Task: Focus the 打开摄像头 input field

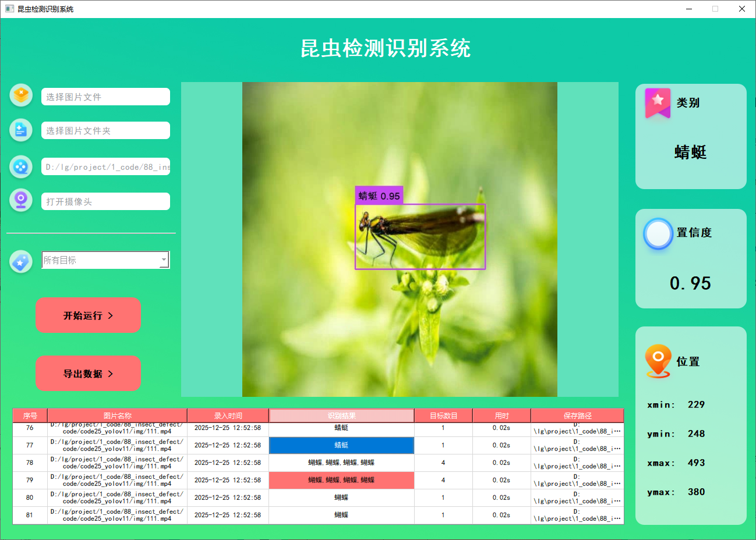Action: coord(105,201)
